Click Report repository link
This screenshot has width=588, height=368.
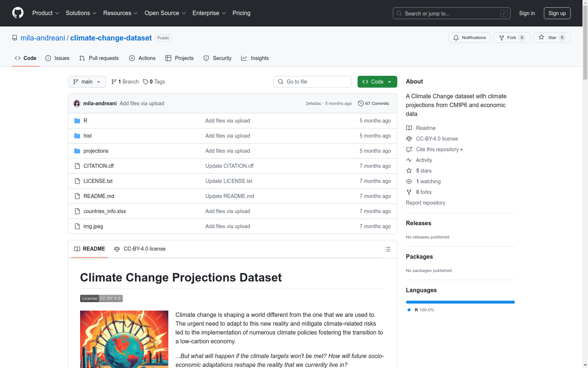(x=426, y=203)
